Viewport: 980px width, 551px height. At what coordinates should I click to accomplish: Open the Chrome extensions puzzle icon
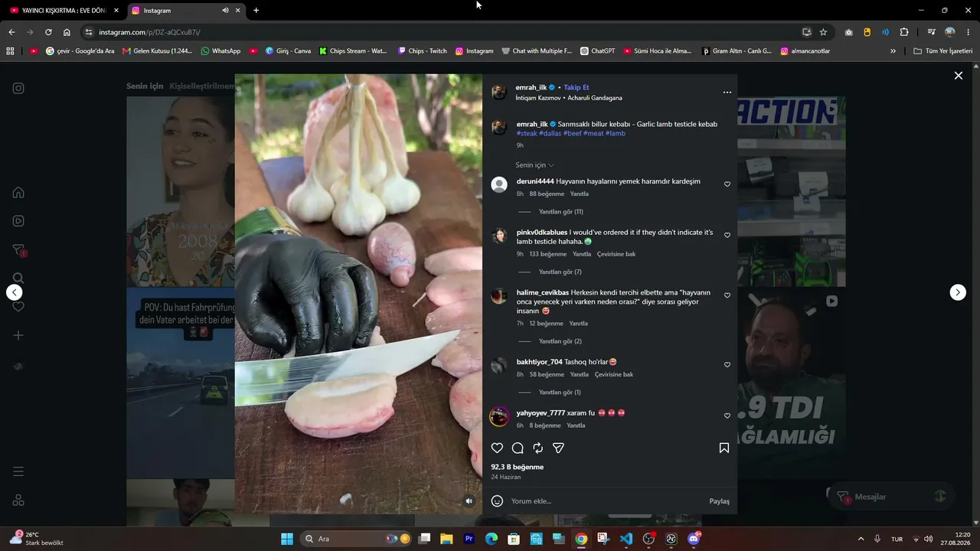coord(904,32)
